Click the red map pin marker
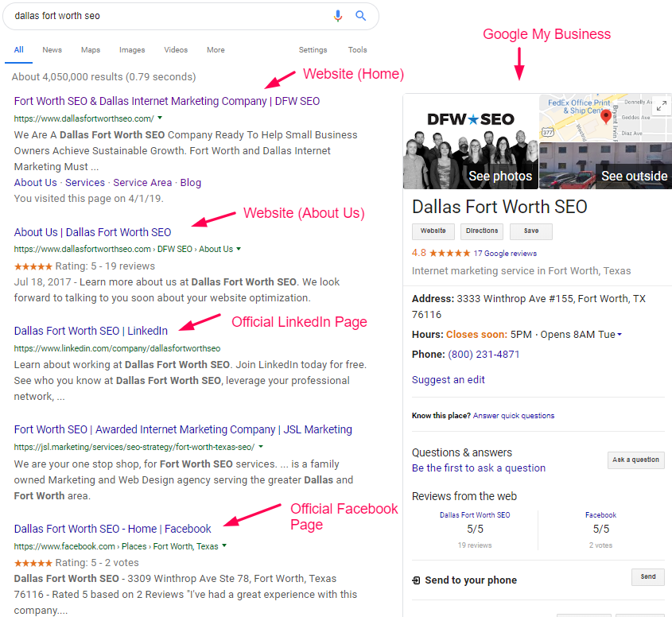This screenshot has width=672, height=617. pos(605,116)
